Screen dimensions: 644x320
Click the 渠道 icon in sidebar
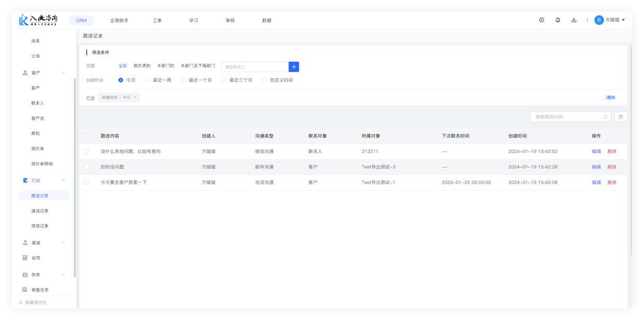[x=25, y=243]
